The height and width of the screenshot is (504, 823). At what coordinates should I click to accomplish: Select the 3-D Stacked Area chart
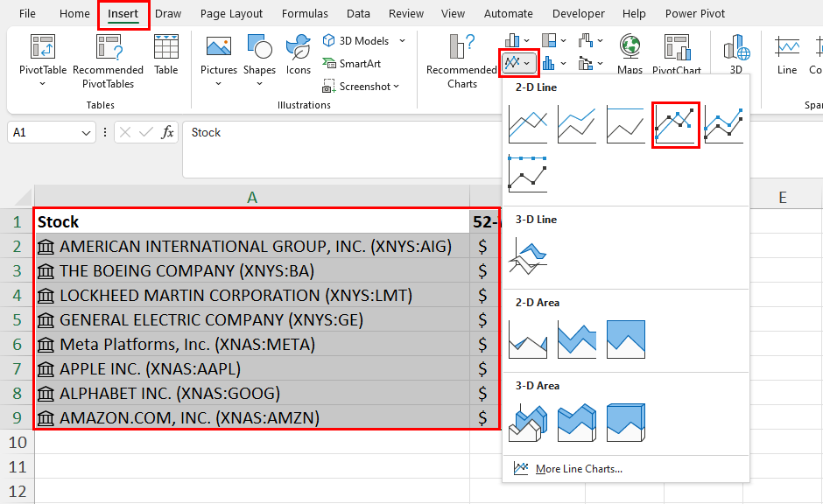pyautogui.click(x=577, y=423)
